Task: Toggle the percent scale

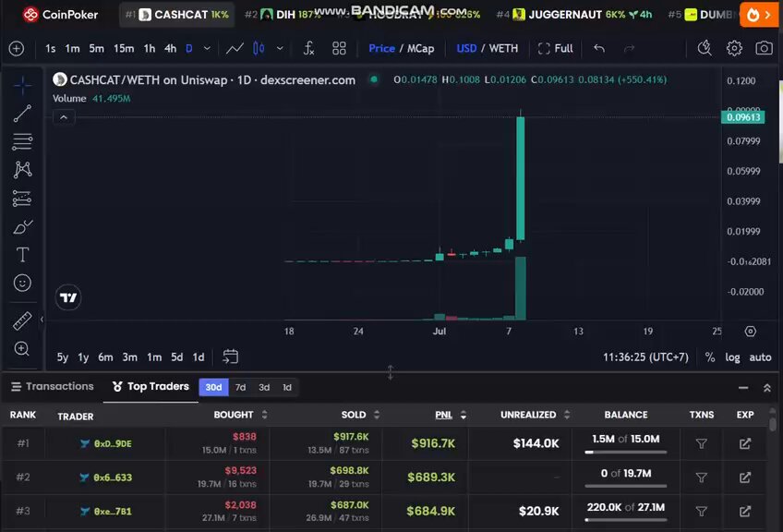Action: pos(709,357)
